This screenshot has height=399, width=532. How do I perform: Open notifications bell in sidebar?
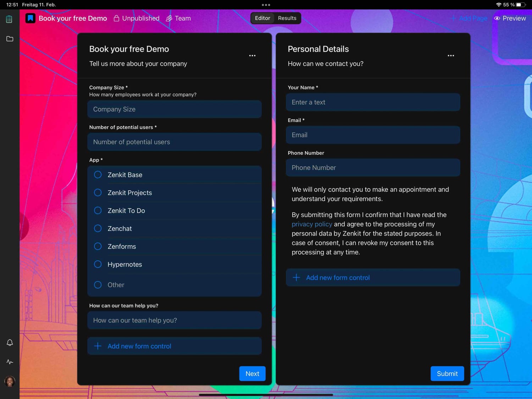tap(10, 343)
